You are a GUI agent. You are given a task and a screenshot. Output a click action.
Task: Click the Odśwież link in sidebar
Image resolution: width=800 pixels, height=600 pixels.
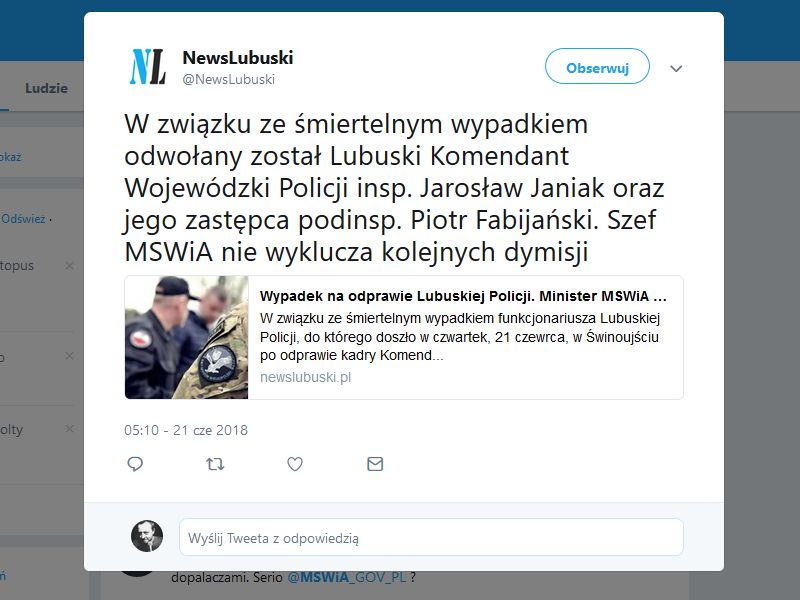tap(23, 219)
